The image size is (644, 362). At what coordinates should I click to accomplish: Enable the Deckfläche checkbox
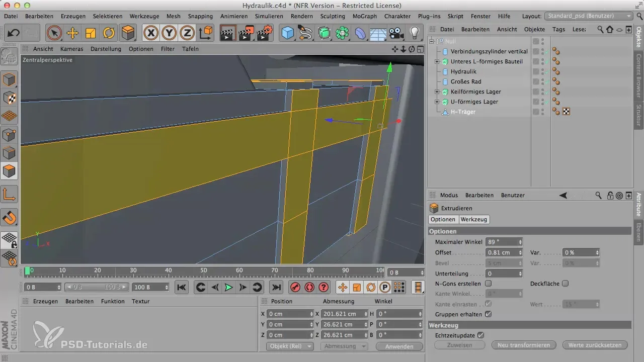click(565, 284)
